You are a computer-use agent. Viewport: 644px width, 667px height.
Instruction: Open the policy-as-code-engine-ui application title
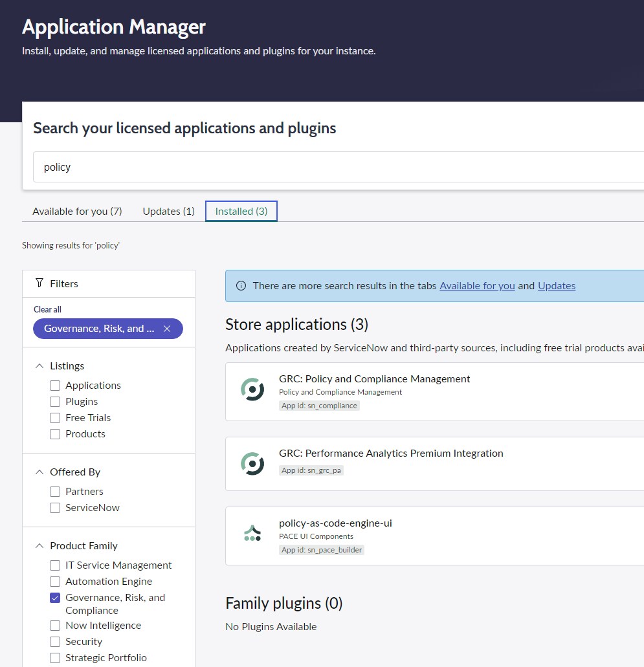point(335,523)
